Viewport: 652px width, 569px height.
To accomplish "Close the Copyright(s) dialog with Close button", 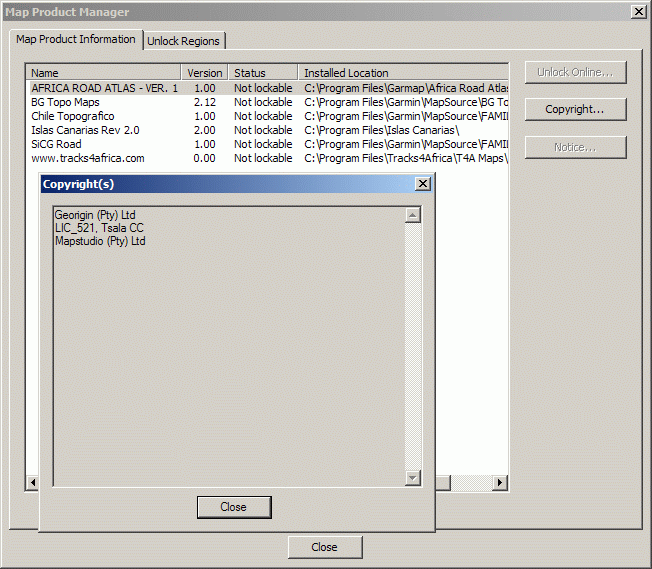I will tap(234, 507).
